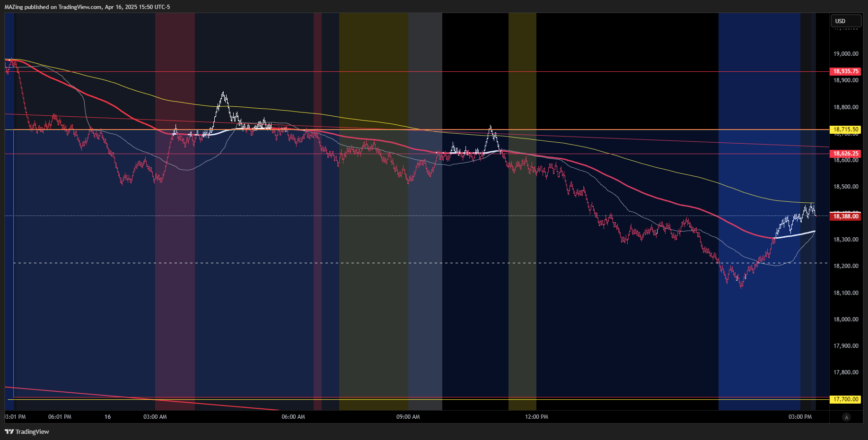The image size is (868, 440).
Task: Click the 18,000.00 price scale value
Action: (x=846, y=319)
